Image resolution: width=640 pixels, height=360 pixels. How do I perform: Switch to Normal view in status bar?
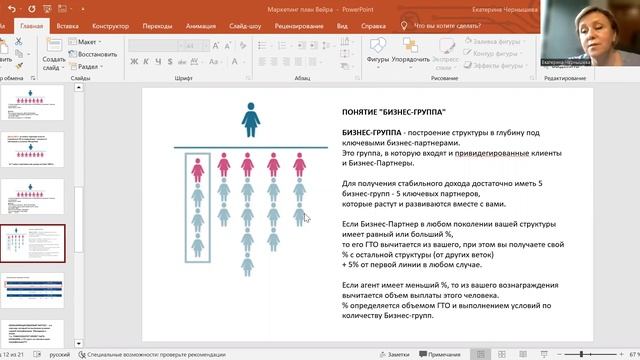point(481,354)
